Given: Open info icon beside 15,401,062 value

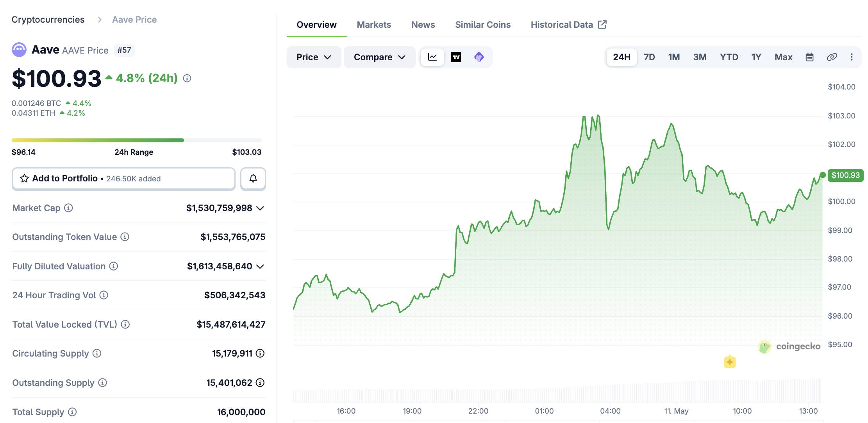Looking at the screenshot, I should [260, 383].
